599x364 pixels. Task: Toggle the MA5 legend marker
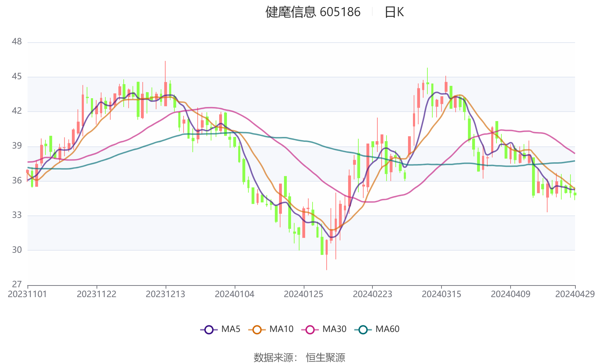[x=209, y=330]
